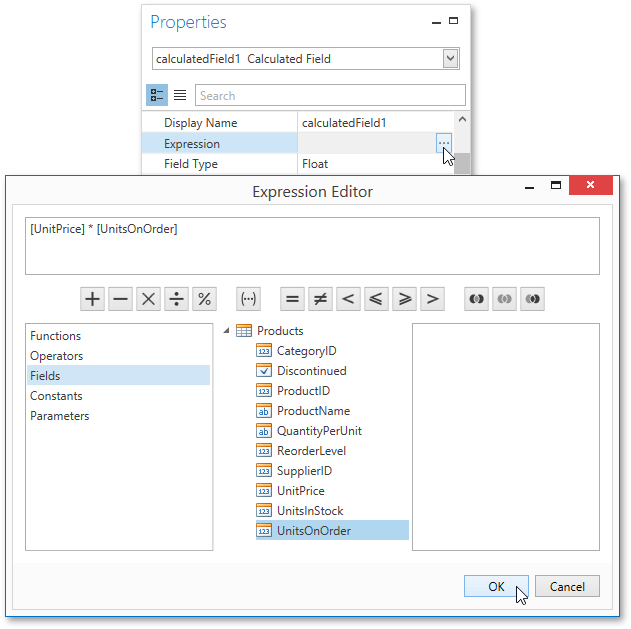631x629 pixels.
Task: Click the equals operator button
Action: (x=292, y=299)
